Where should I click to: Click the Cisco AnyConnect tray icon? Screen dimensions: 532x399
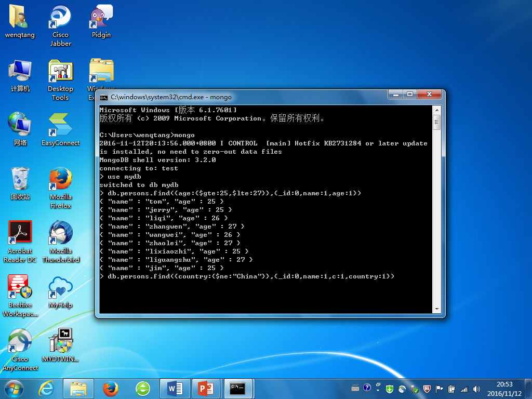click(x=402, y=389)
